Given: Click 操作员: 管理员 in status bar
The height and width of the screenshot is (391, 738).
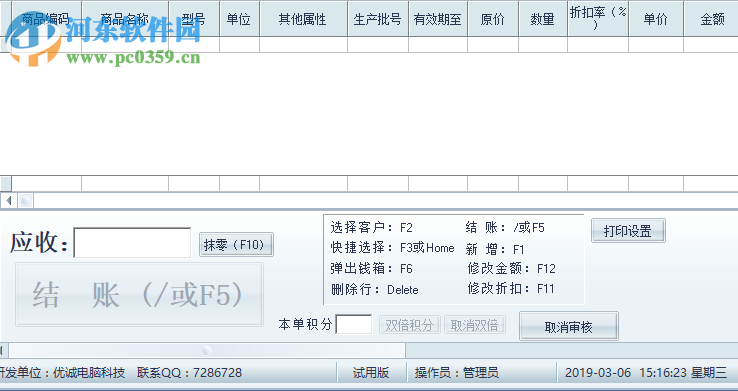Looking at the screenshot, I should (x=456, y=373).
